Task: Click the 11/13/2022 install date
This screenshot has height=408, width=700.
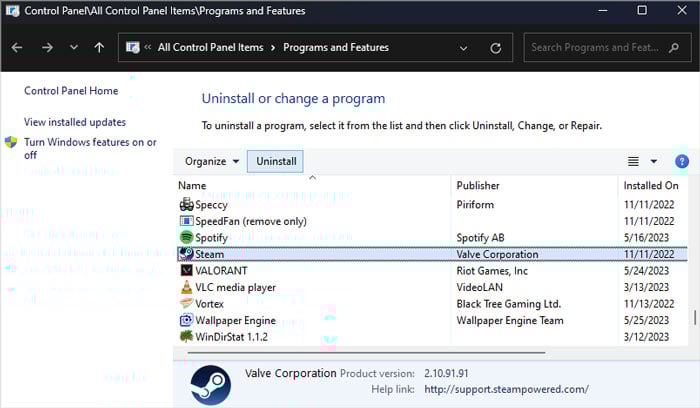Action: [649, 304]
